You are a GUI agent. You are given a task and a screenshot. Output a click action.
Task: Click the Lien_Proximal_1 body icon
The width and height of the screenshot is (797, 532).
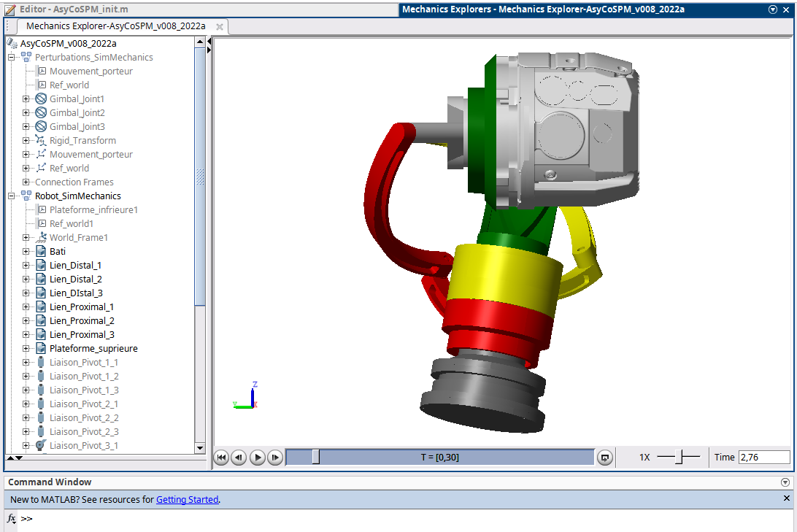pos(41,307)
